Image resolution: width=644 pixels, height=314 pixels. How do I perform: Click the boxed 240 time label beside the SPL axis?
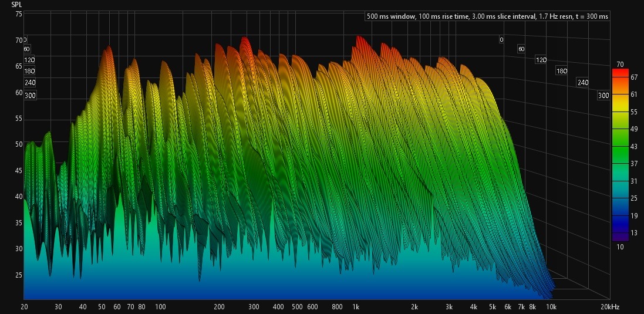(29, 83)
